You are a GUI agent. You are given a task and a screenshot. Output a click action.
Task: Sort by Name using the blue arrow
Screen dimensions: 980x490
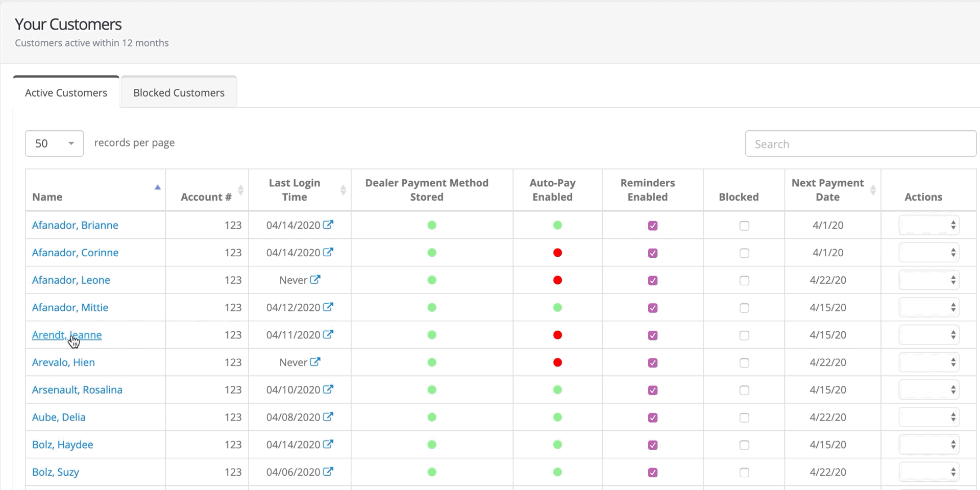coord(158,187)
